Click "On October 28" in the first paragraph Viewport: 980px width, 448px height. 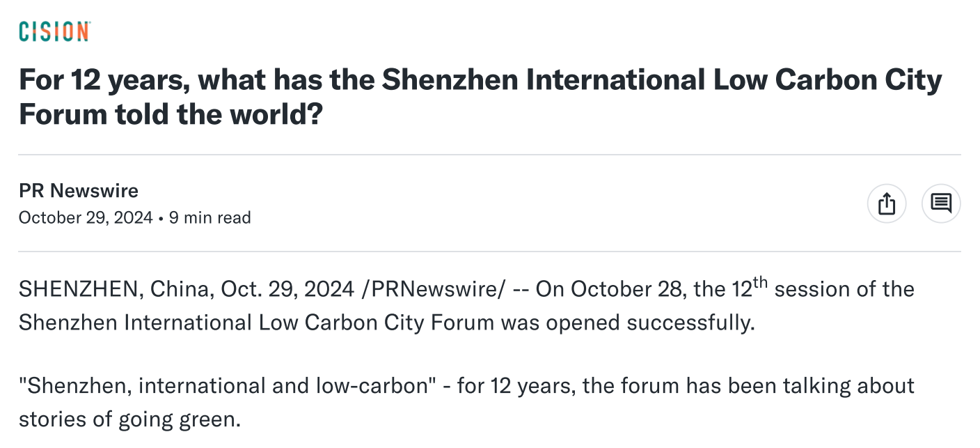(608, 289)
